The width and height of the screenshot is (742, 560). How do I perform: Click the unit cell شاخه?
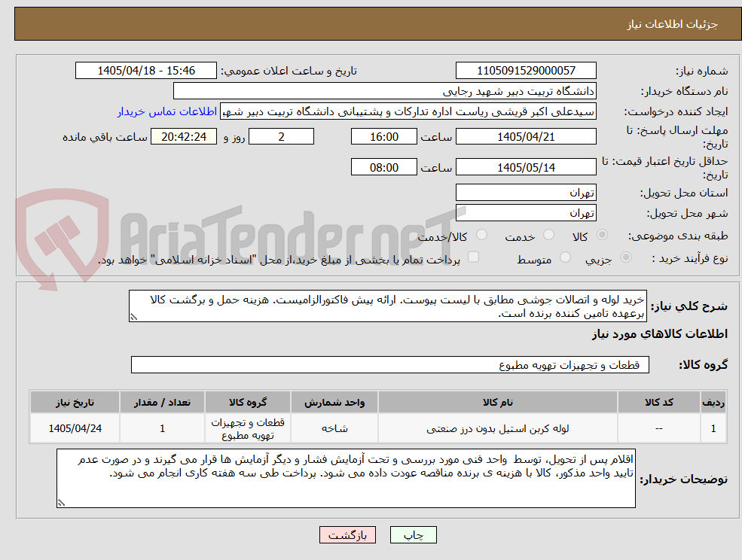(334, 428)
